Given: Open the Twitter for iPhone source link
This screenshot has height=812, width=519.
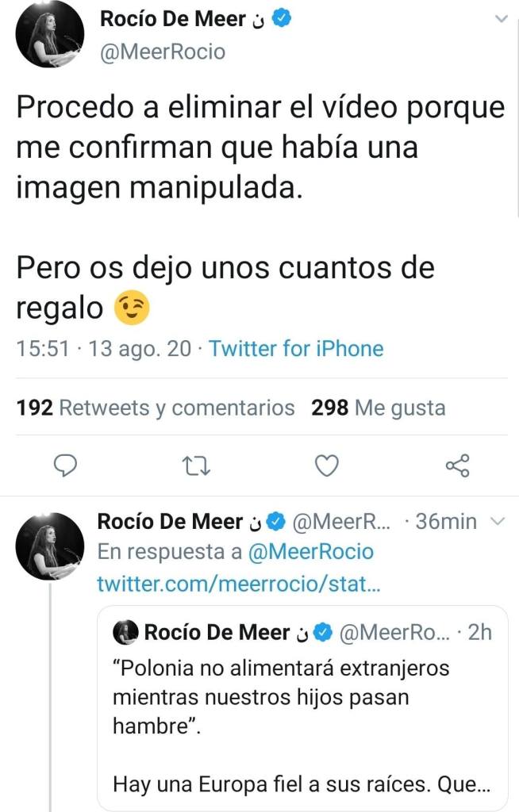Looking at the screenshot, I should point(296,349).
